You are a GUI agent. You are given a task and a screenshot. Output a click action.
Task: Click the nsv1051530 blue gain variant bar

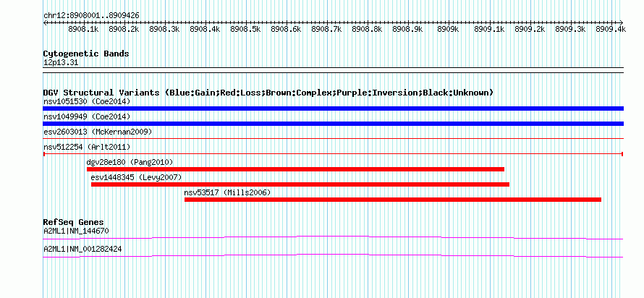(x=333, y=108)
